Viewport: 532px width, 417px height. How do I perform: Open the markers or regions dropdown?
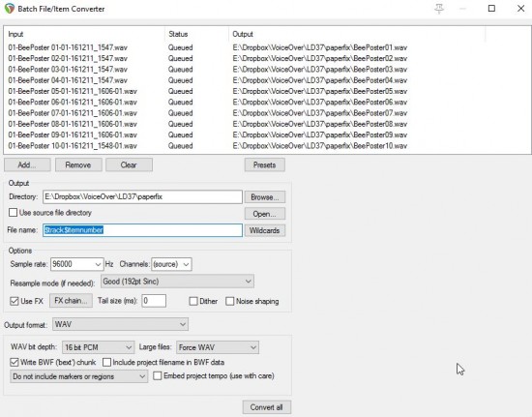coord(78,376)
